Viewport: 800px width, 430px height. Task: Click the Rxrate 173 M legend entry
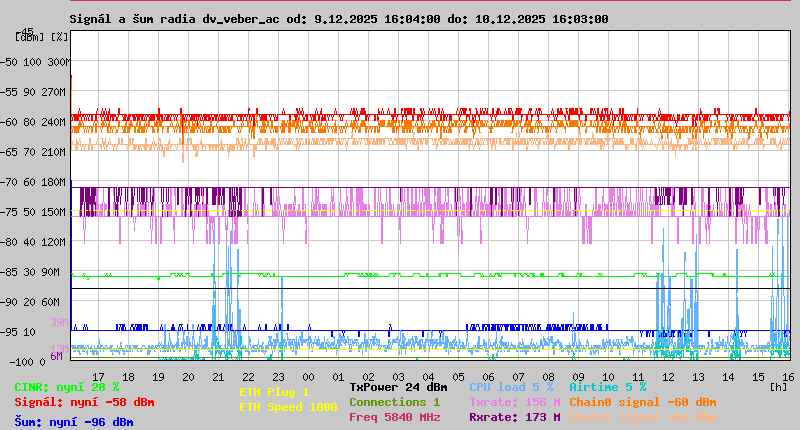514,417
